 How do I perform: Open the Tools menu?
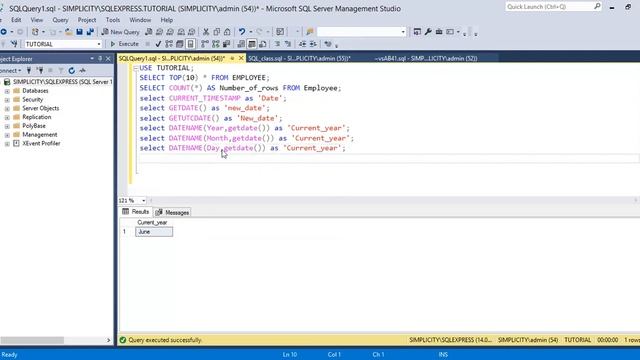point(113,20)
